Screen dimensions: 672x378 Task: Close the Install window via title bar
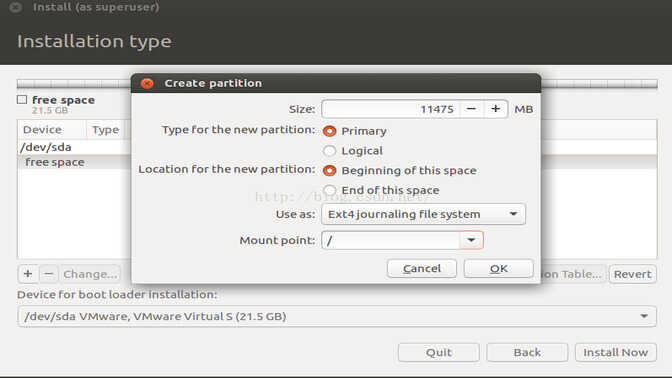pyautogui.click(x=16, y=7)
